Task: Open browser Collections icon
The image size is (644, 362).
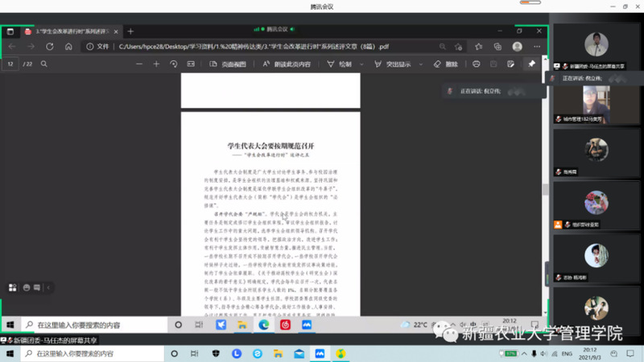Action: pos(498,47)
